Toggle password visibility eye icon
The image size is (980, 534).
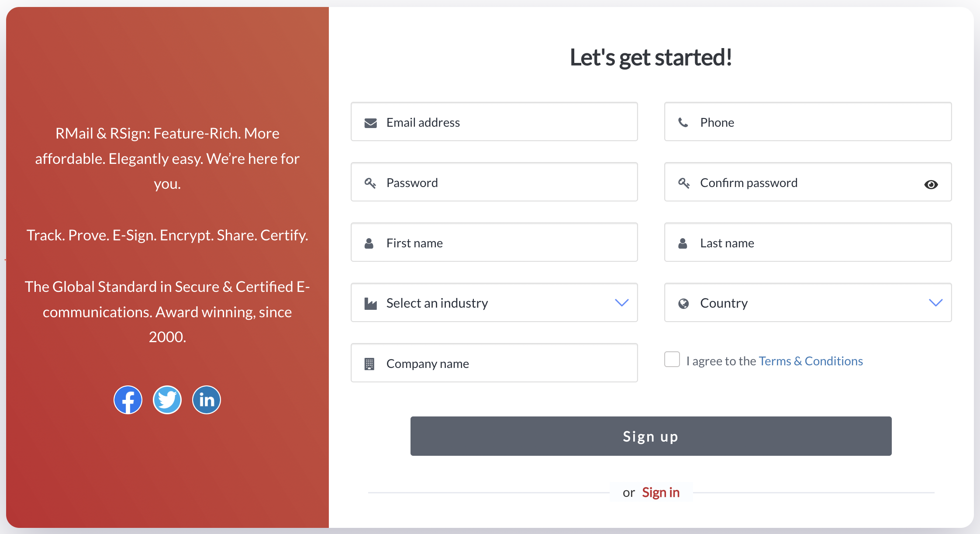[x=931, y=184]
